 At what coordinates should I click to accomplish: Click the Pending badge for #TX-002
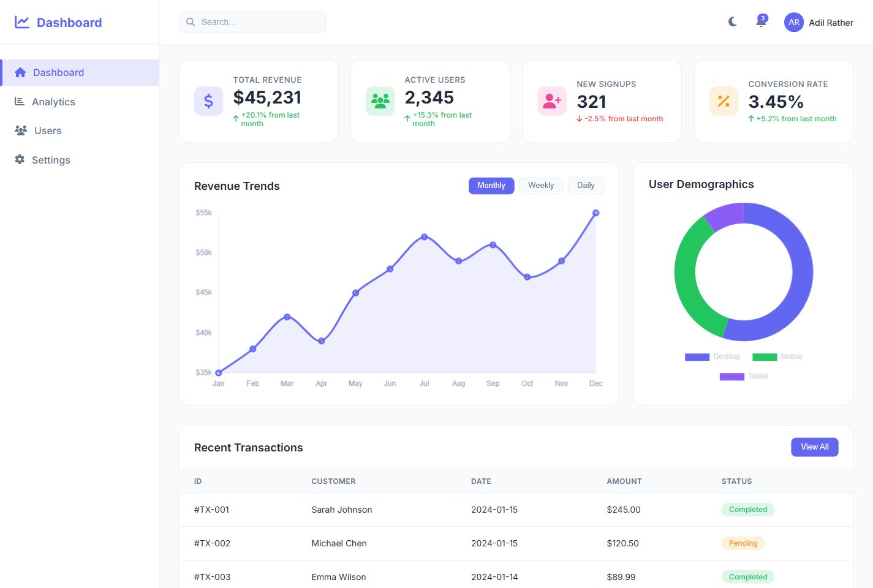(743, 543)
